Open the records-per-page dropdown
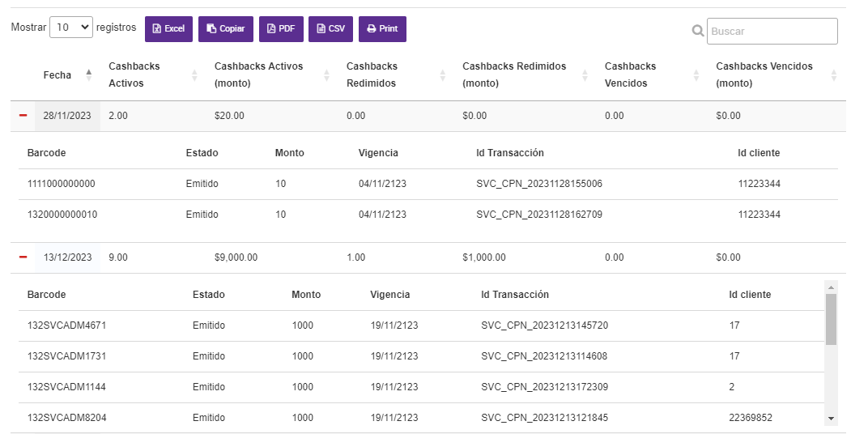 (x=71, y=28)
